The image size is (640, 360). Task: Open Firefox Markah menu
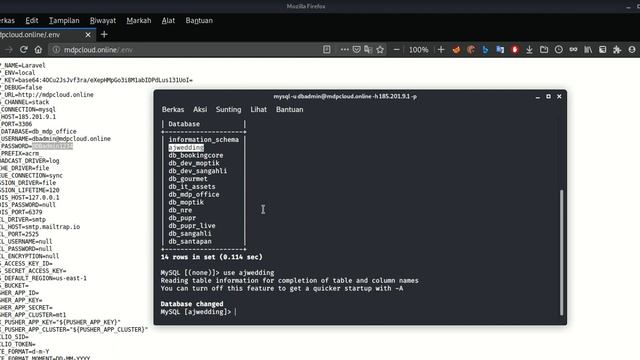click(139, 20)
